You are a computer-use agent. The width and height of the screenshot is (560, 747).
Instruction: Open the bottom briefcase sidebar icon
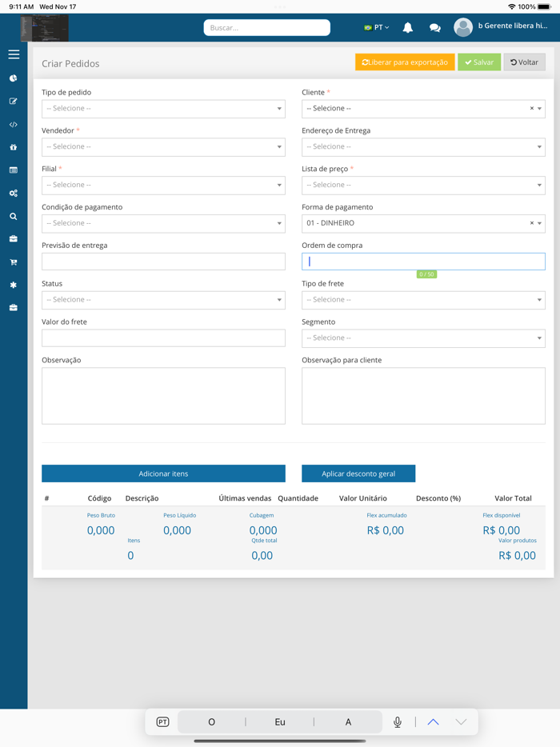click(14, 308)
